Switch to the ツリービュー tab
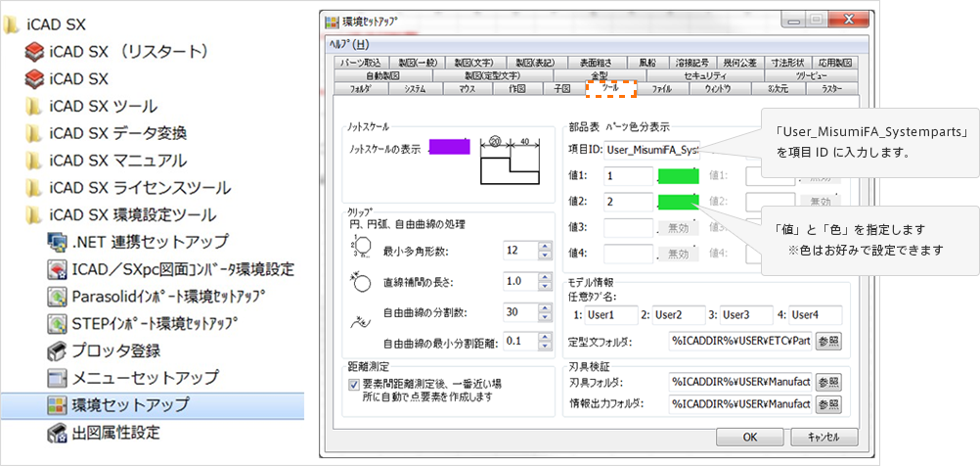The width and height of the screenshot is (980, 466). [811, 75]
